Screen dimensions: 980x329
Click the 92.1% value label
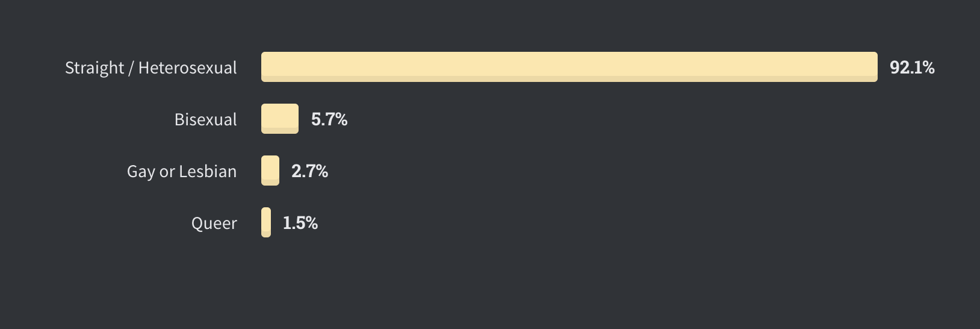point(912,67)
